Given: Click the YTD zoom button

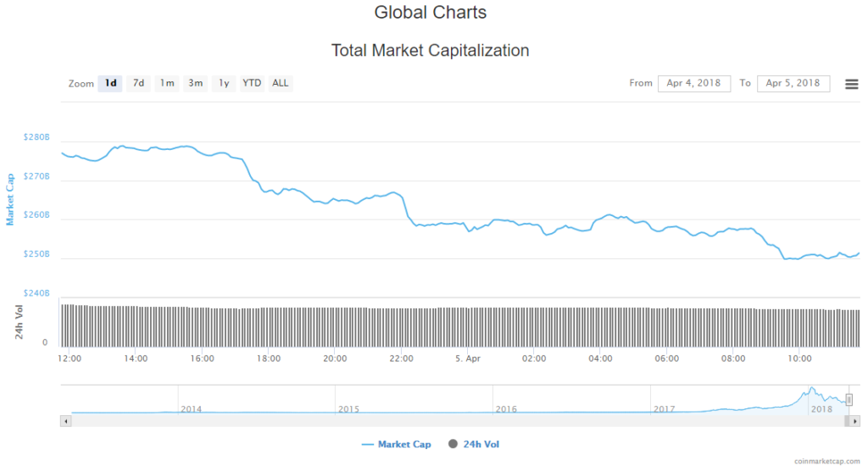Looking at the screenshot, I should 252,83.
